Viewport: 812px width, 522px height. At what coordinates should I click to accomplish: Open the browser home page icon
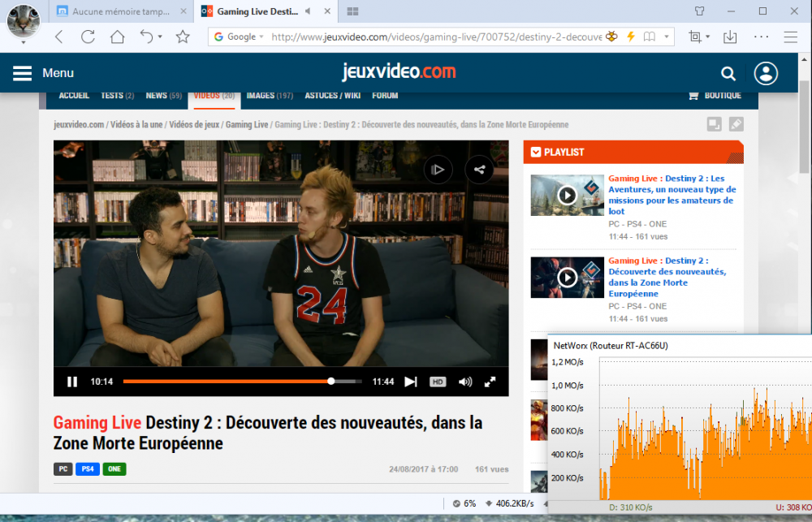click(x=118, y=37)
